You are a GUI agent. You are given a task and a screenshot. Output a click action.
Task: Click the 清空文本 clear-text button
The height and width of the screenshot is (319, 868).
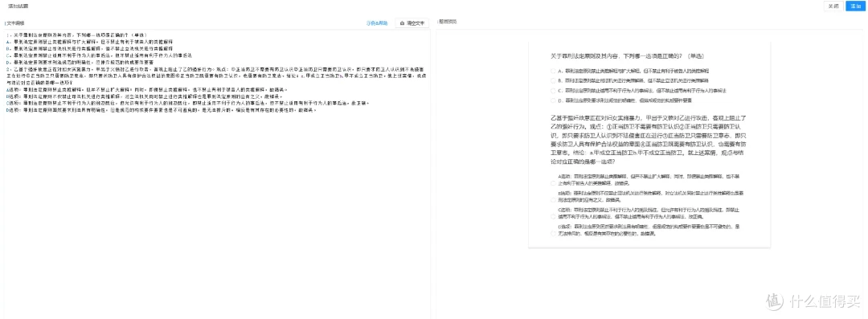pyautogui.click(x=411, y=23)
